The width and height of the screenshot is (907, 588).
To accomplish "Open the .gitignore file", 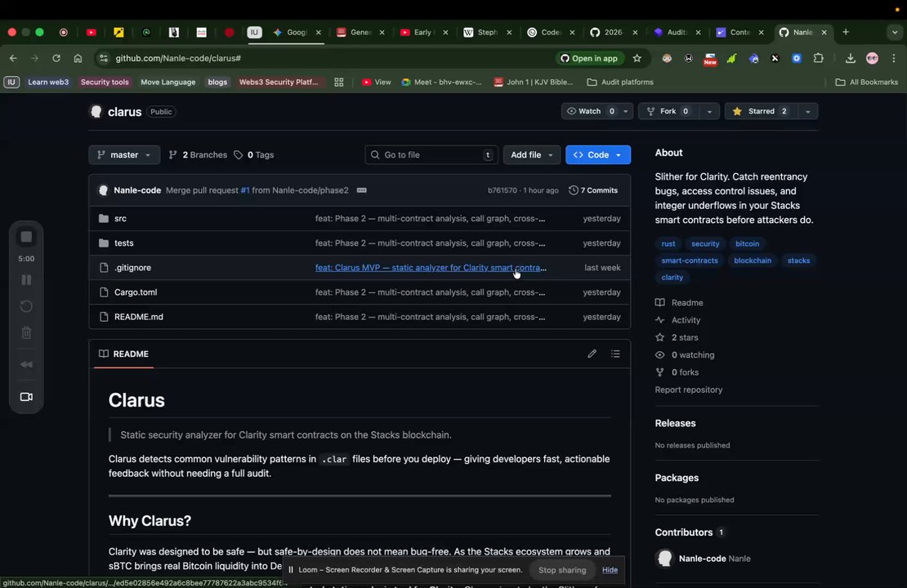I will [x=132, y=268].
